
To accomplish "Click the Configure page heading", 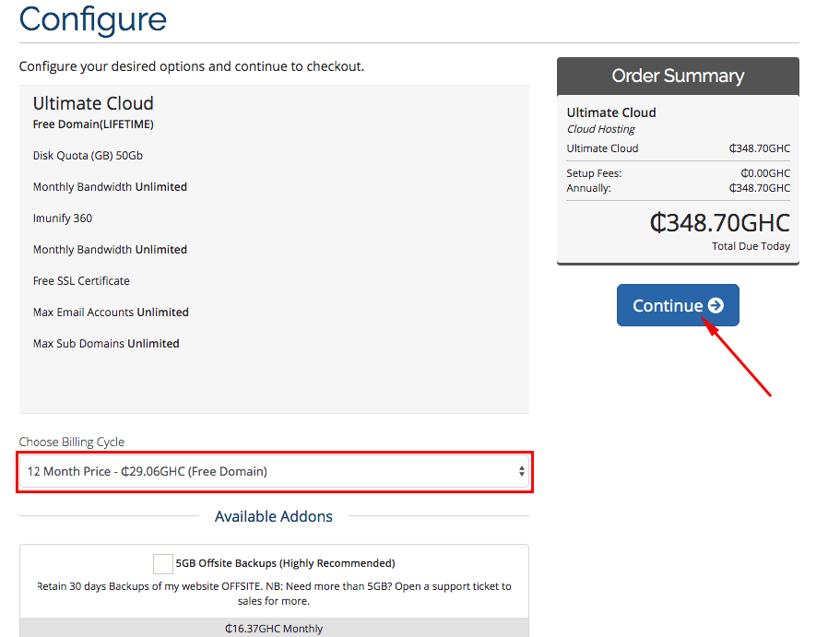I will click(x=93, y=19).
